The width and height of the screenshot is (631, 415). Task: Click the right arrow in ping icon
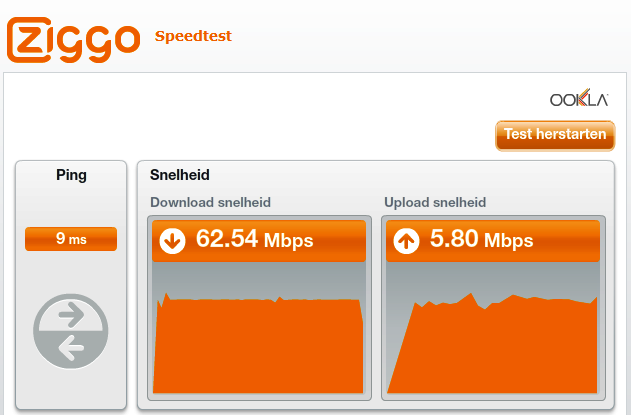click(x=71, y=315)
